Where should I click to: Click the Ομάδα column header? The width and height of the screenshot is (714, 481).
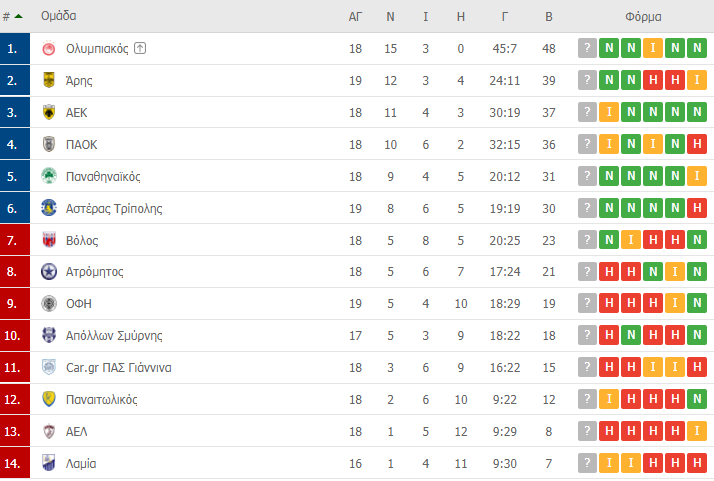pos(59,16)
